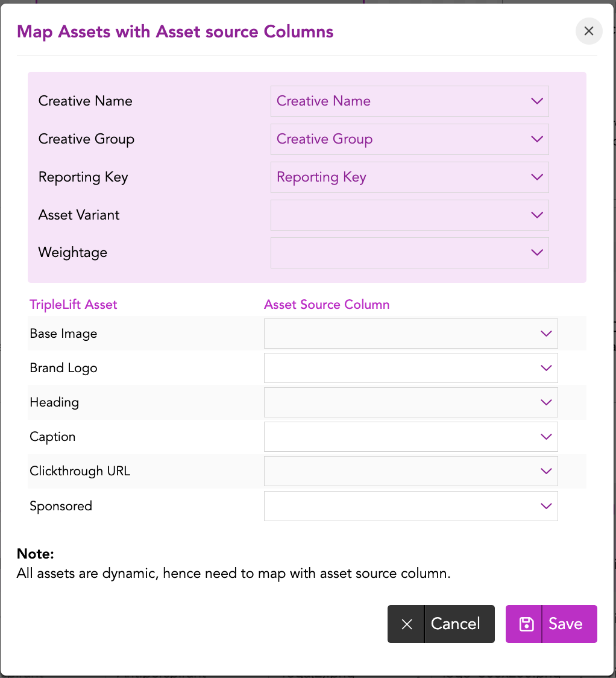Select the Base Image source column box

398,334
